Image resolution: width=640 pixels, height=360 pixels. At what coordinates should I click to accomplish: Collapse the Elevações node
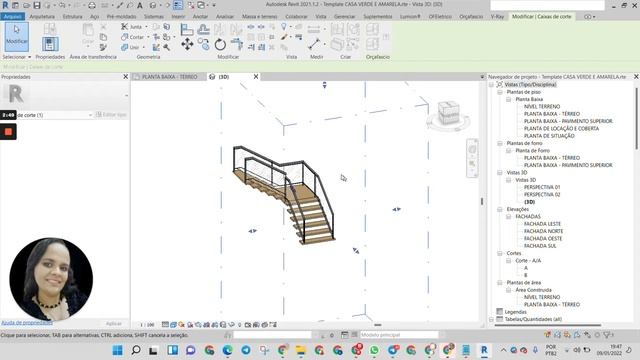[500, 209]
